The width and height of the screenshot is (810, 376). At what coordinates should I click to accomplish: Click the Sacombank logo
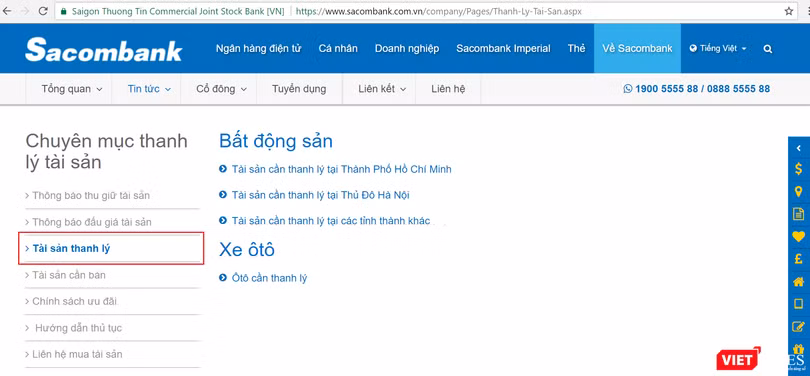point(103,50)
